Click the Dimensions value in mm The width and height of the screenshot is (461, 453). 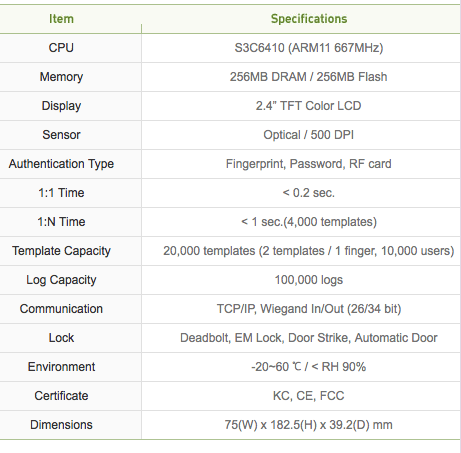(309, 425)
